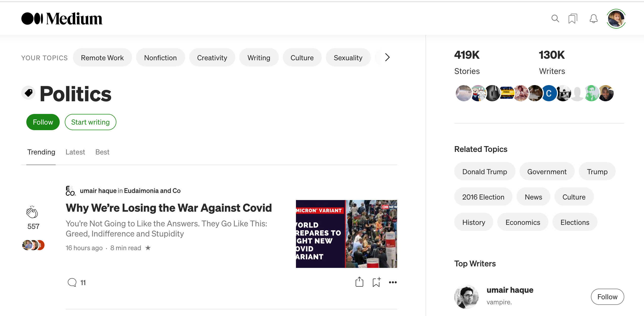Select the Sexuality topic chip
Image resolution: width=644 pixels, height=316 pixels.
(x=348, y=57)
